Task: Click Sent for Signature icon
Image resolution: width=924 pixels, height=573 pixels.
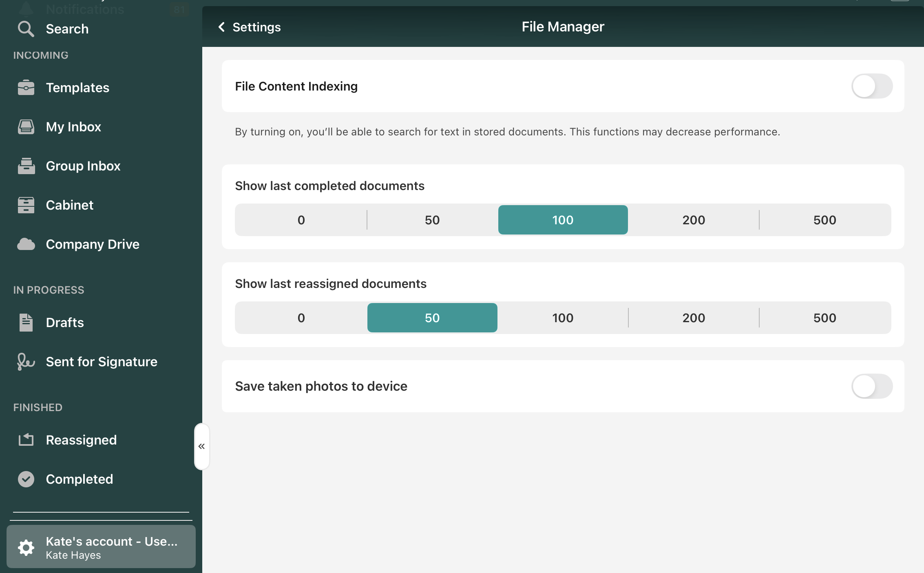Action: 26,362
